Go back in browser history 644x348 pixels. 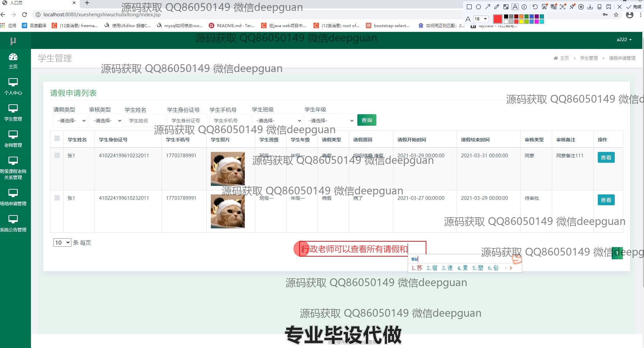tap(3, 15)
